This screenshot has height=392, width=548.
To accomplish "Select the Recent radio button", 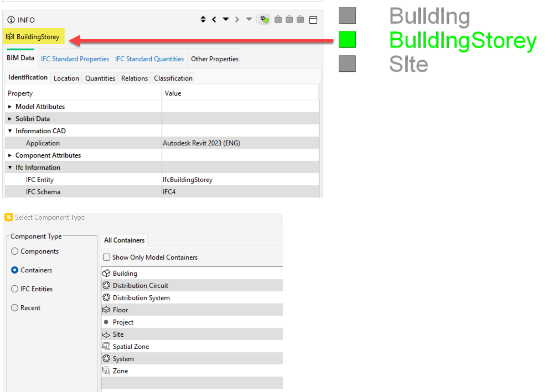I will 15,308.
